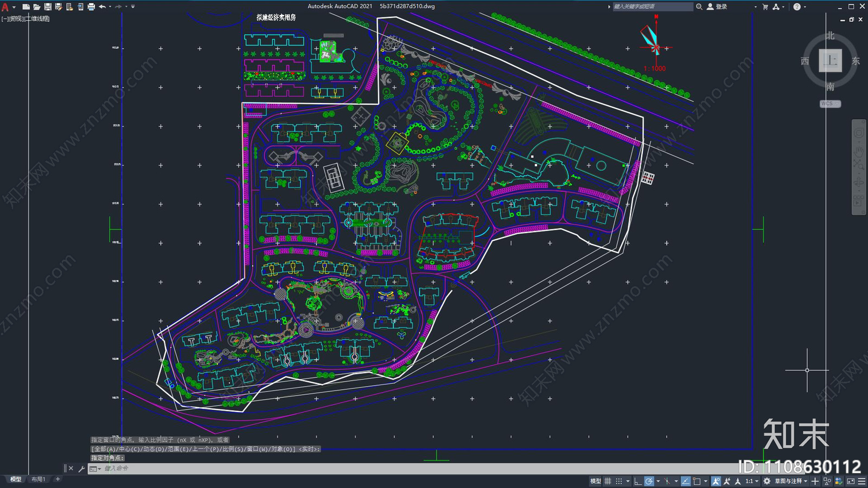Viewport: 868px width, 488px height.
Task: Click the Open file folder icon
Action: [x=36, y=7]
